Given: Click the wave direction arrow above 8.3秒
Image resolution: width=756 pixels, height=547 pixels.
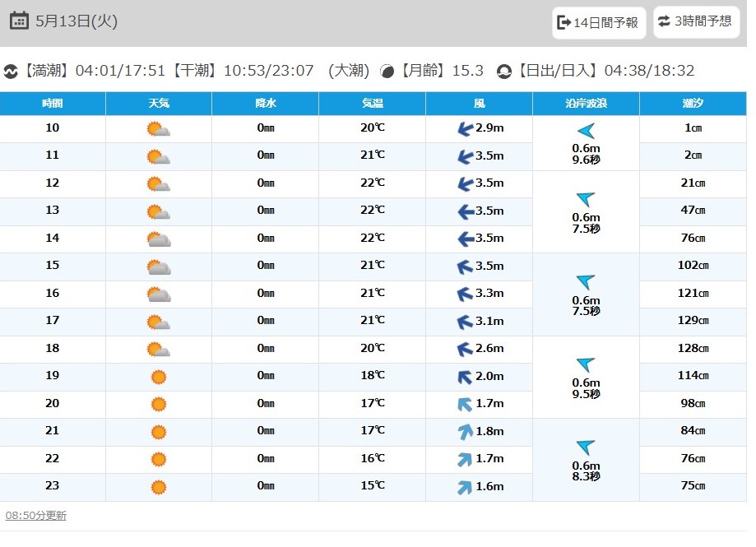Looking at the screenshot, I should tap(586, 447).
